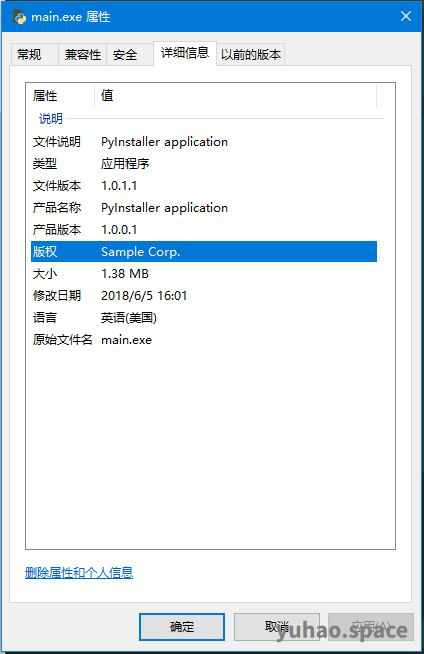Click the 产品名称 property label
The image size is (424, 654).
point(57,208)
